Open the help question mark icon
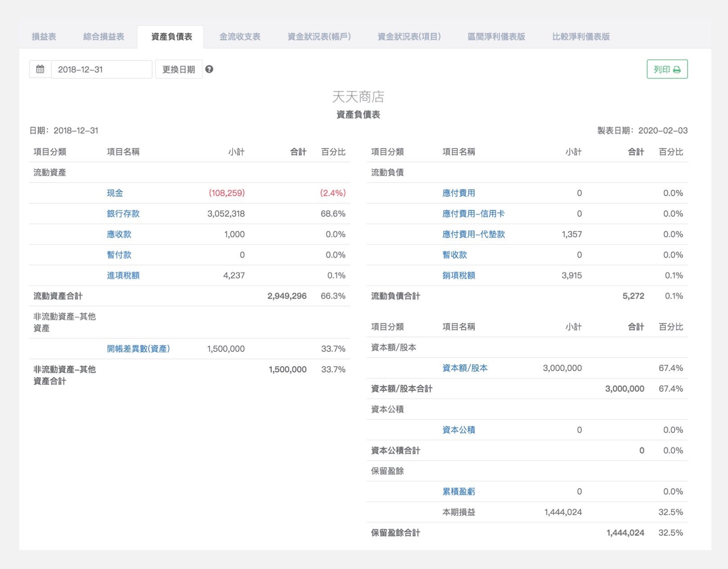 [209, 69]
